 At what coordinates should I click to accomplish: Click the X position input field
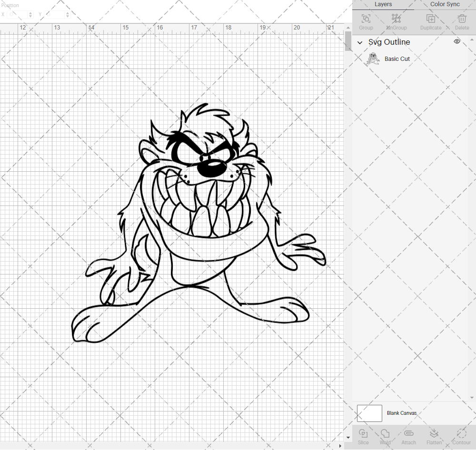point(16,14)
